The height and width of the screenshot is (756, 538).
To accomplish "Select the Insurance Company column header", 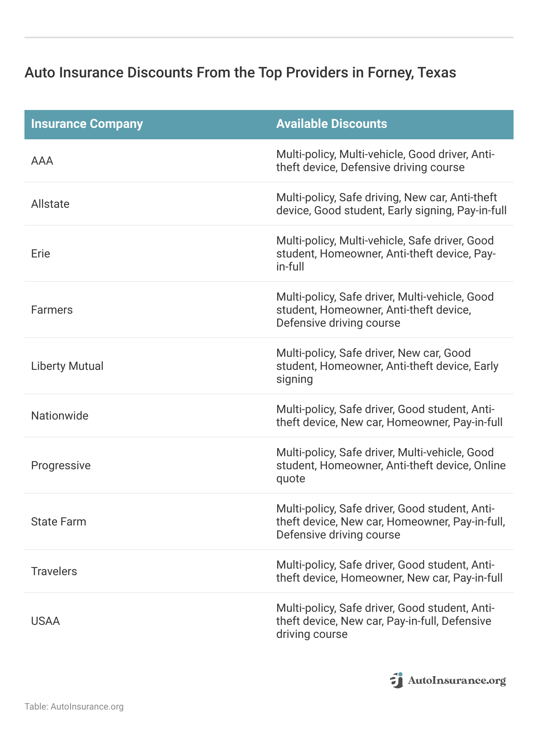I will (87, 124).
